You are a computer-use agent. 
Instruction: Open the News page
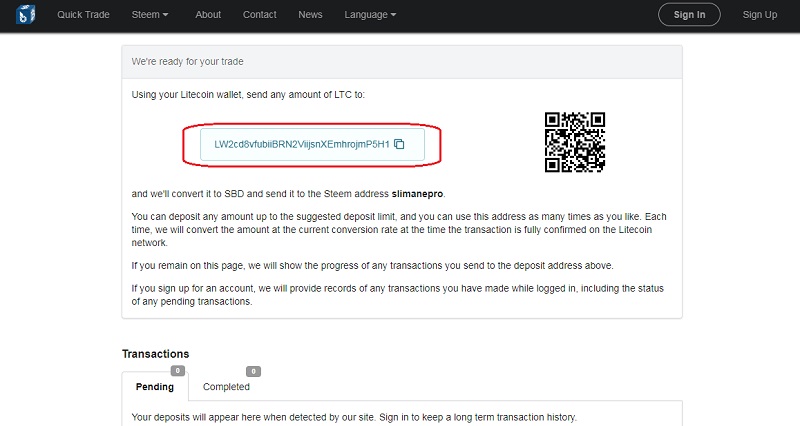coord(310,15)
